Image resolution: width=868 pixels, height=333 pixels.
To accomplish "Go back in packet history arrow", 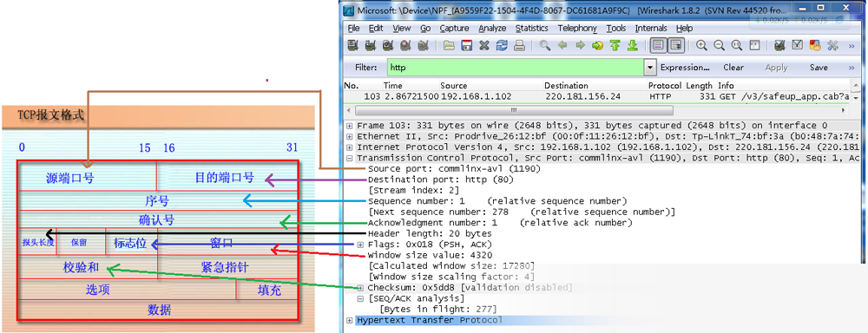I will 562,45.
